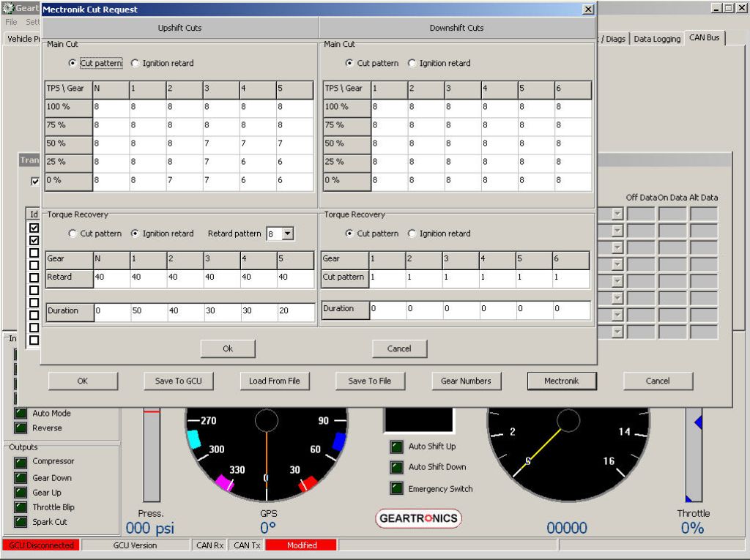This screenshot has height=560, width=750.
Task: Click the Emergency Switch indicator
Action: point(396,489)
